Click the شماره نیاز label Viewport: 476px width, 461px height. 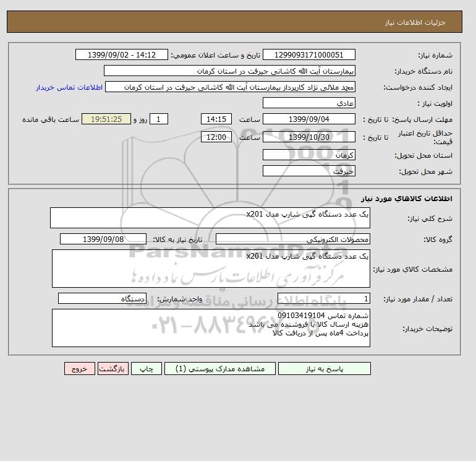coord(435,55)
